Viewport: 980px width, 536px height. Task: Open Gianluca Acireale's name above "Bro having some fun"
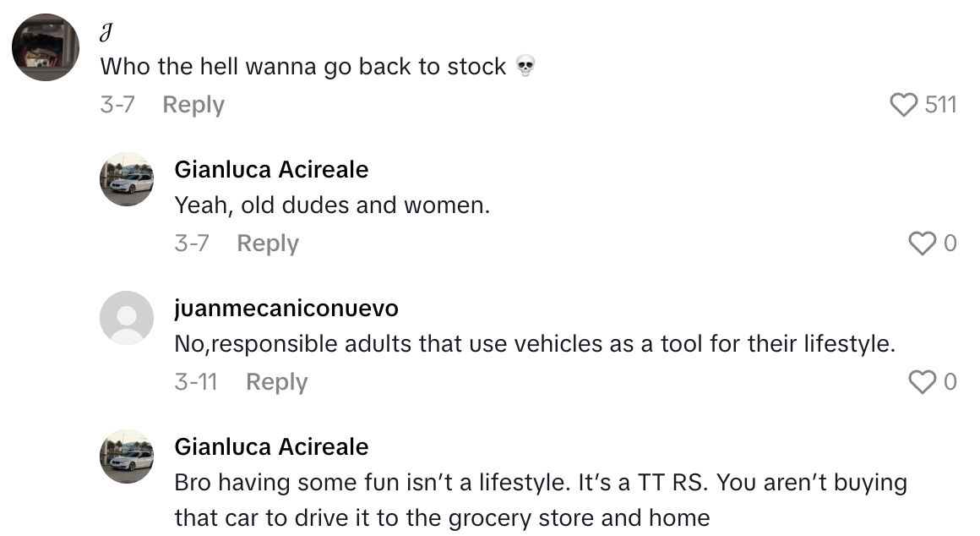tap(271, 446)
